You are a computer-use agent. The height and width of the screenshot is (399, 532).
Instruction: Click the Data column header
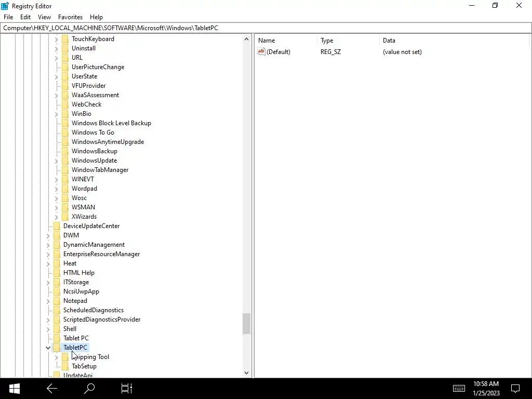click(454, 41)
